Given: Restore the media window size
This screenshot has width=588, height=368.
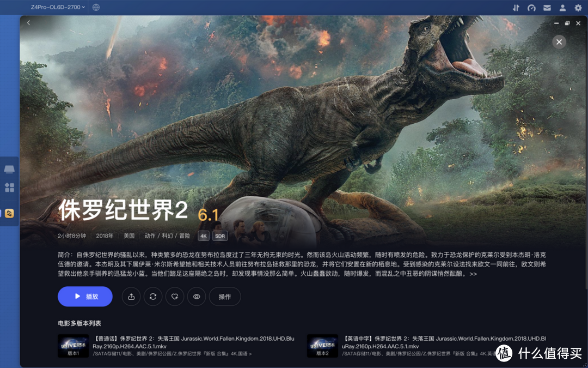Looking at the screenshot, I should click(x=567, y=23).
